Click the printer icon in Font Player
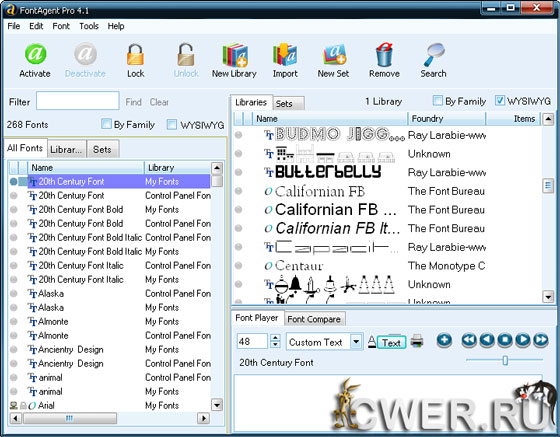Image resolution: width=560 pixels, height=437 pixels. point(417,341)
